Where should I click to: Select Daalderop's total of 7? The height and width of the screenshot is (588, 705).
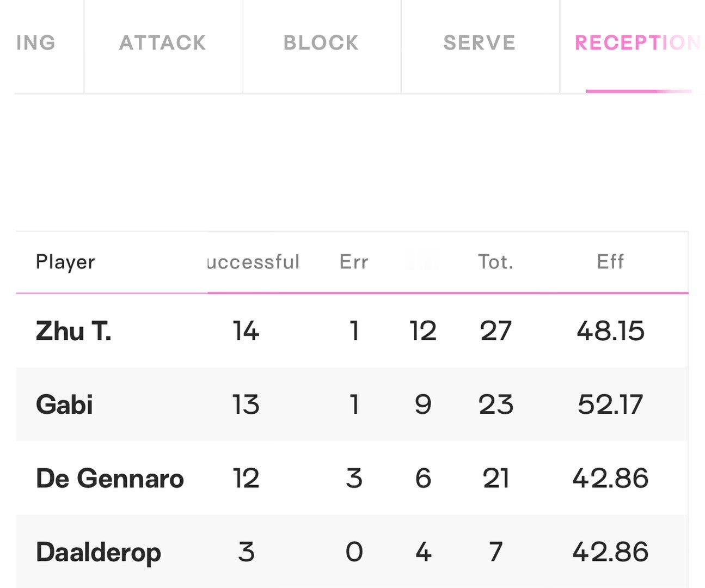[x=495, y=552]
